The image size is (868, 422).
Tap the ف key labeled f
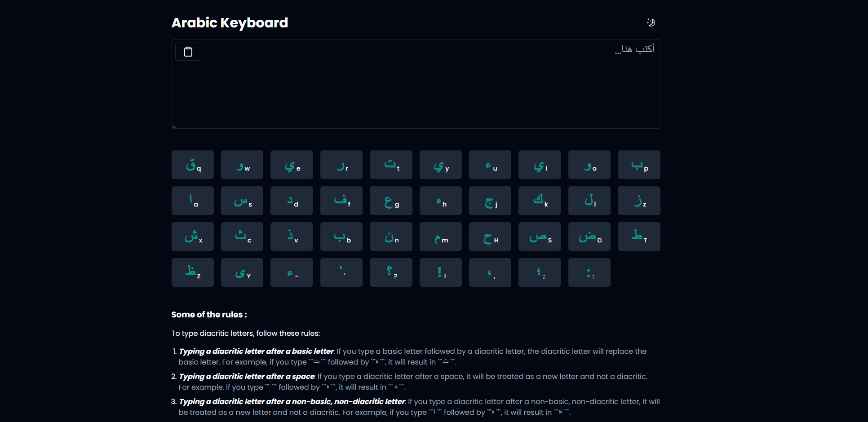click(341, 201)
